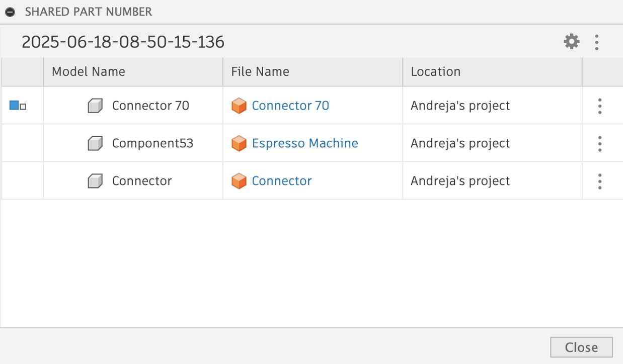The width and height of the screenshot is (623, 364).
Task: Open the Connector file link
Action: (282, 181)
